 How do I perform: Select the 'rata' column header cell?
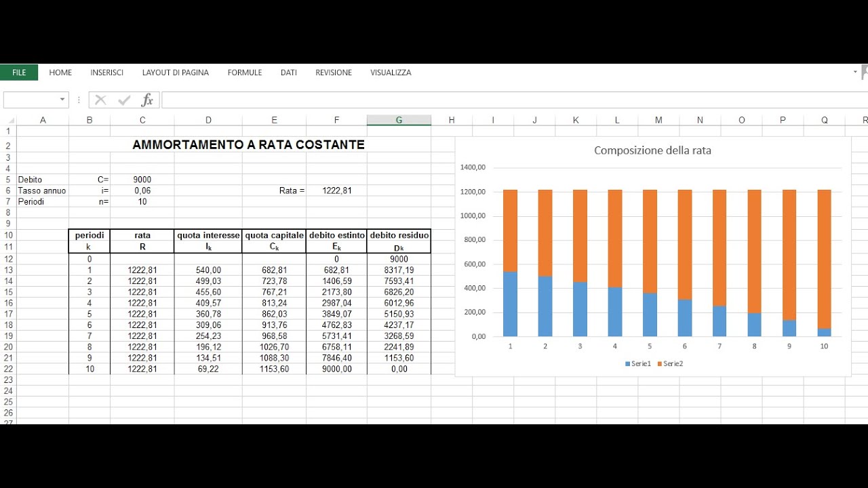142,235
